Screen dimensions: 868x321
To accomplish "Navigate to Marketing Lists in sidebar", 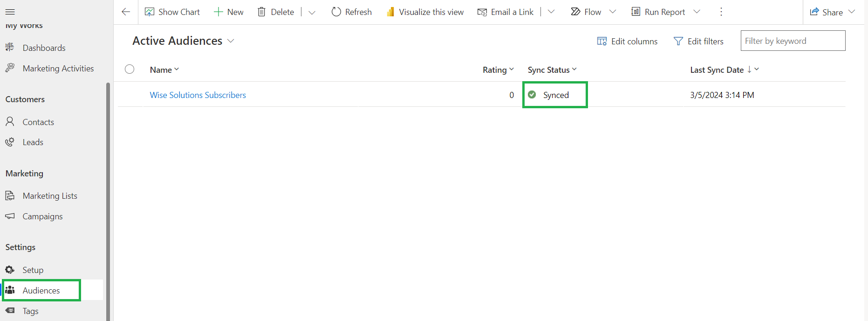I will coord(50,196).
